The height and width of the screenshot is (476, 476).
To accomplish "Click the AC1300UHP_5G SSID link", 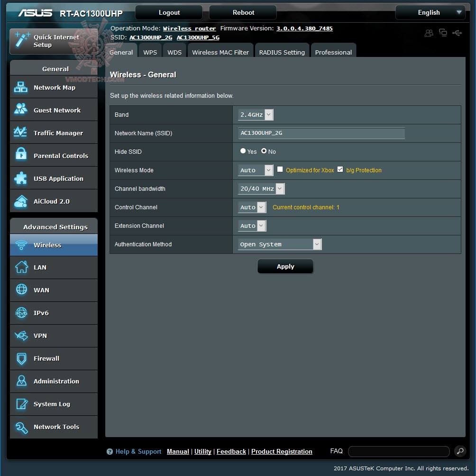I will [x=198, y=37].
